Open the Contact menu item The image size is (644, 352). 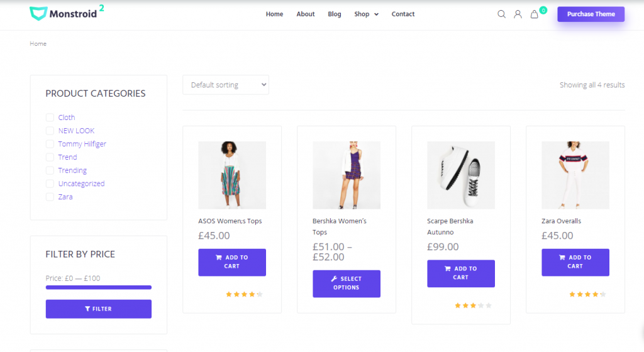[403, 14]
